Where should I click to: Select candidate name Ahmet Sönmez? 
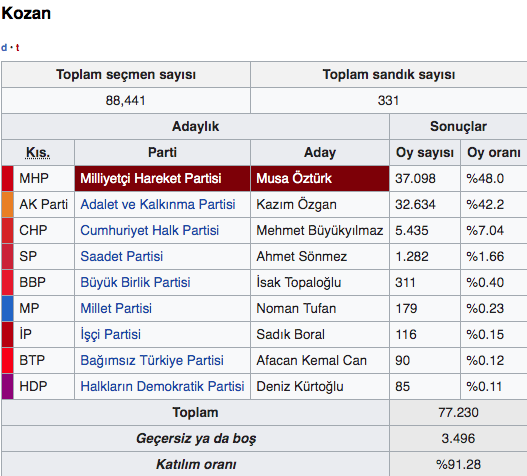tap(301, 256)
